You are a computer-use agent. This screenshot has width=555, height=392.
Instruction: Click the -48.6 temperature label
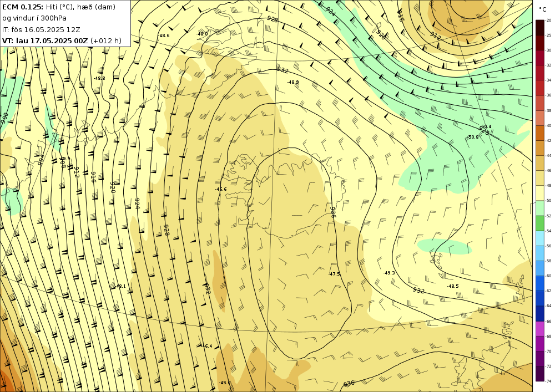[164, 35]
